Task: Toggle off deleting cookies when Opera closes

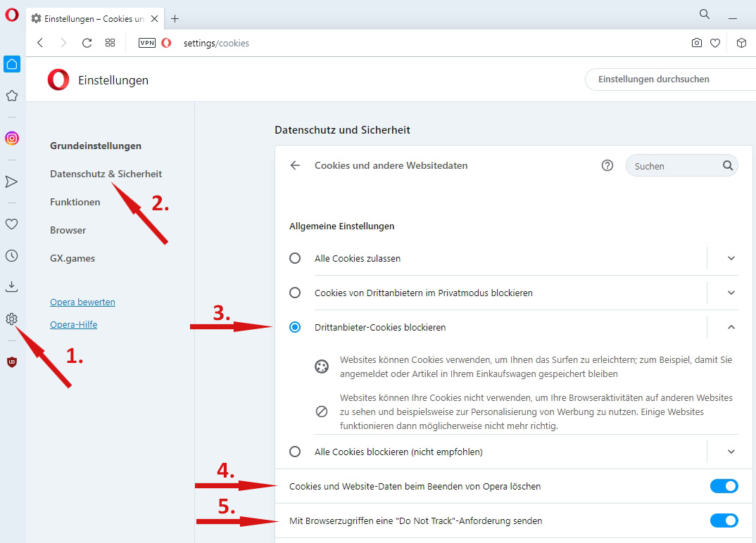Action: 724,486
